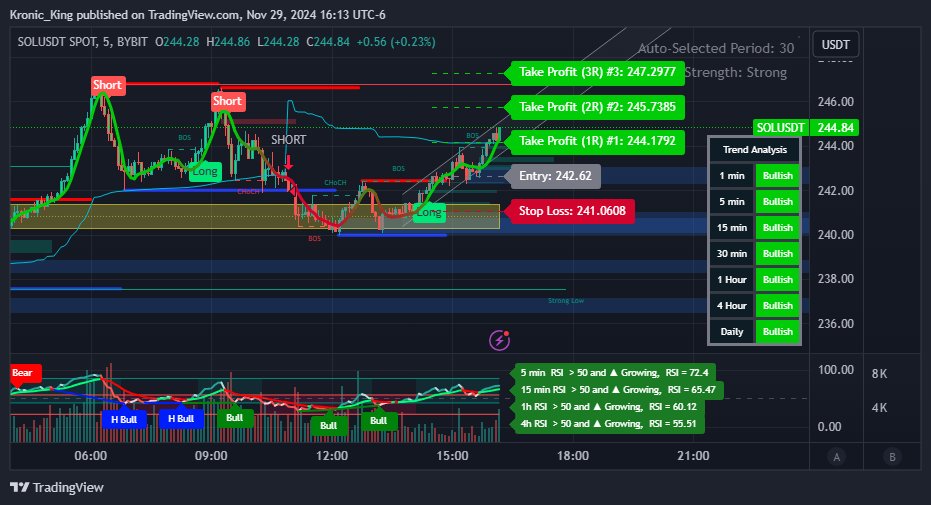Click the white SHORT text signal

coord(289,140)
